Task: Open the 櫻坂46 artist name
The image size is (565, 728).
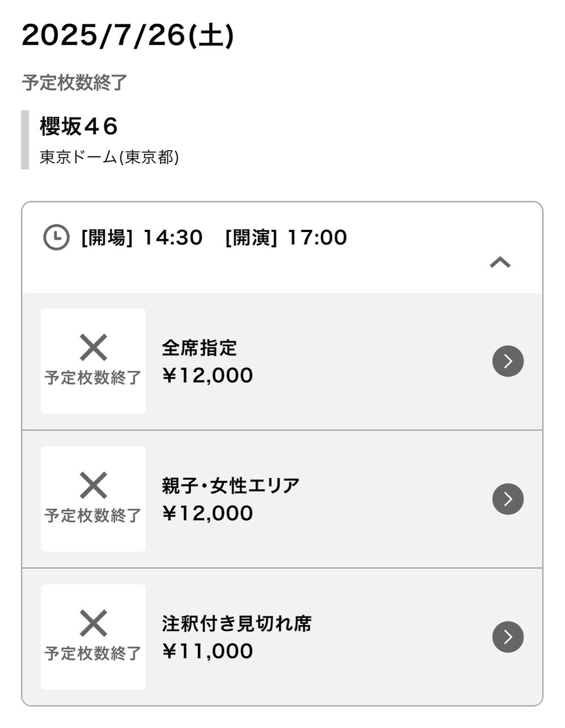Action: tap(78, 126)
